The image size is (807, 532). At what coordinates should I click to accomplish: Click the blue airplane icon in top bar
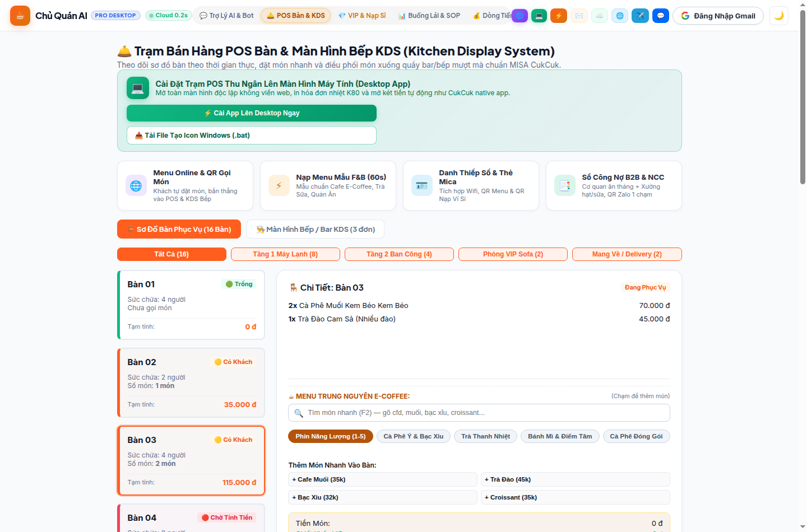(x=640, y=16)
